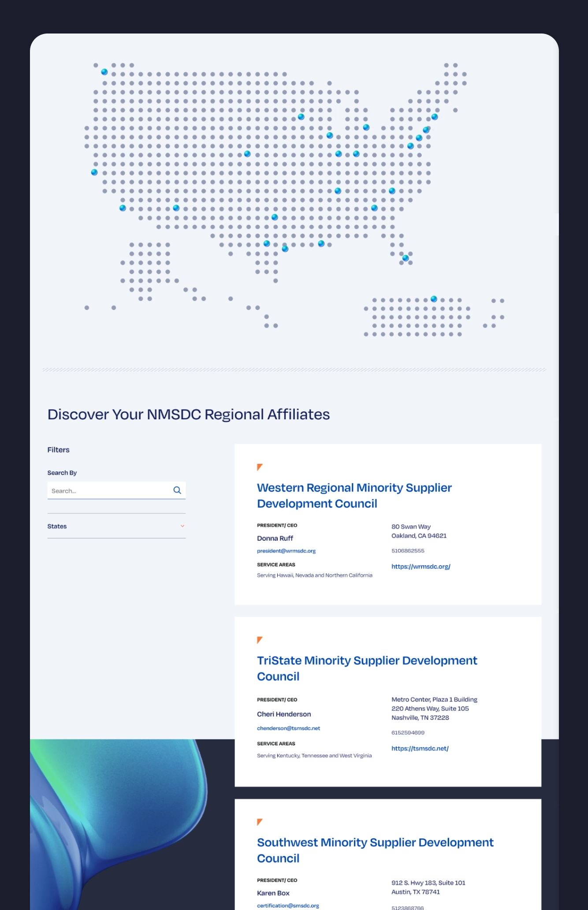Select the Chicago map marker
Image resolution: width=588 pixels, height=910 pixels.
coord(330,135)
